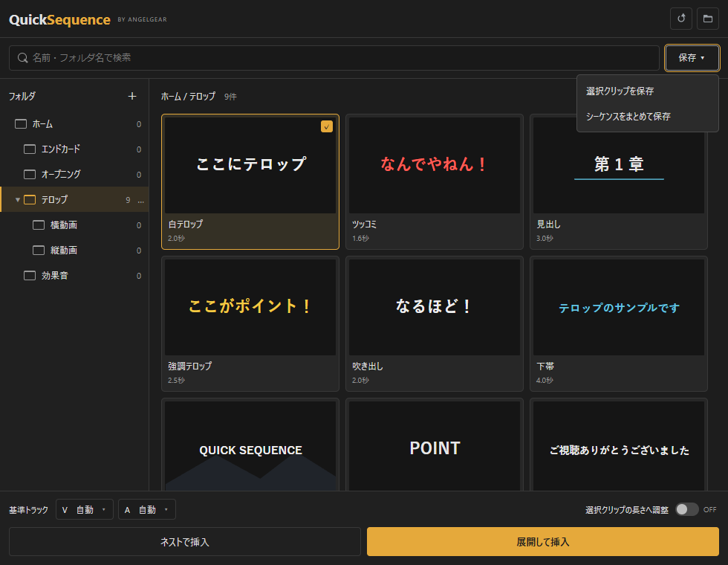
Task: Click the 3.0秒 duration under 見出し
Action: pos(545,239)
